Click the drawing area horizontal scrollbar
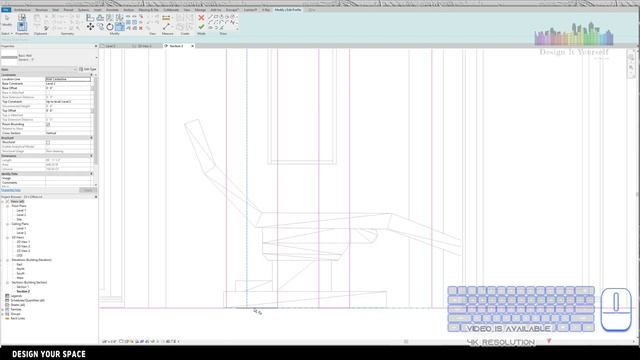Screen dimensions: 640x360 click(x=406, y=342)
